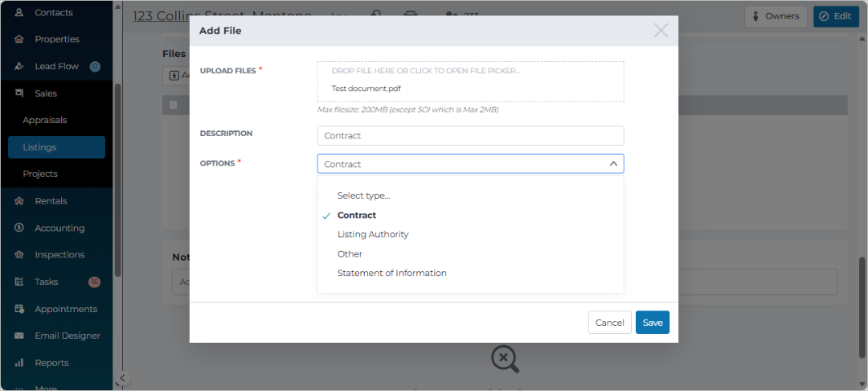Click the Lead Flow count badge
Screen dimensions: 868x391
click(x=95, y=67)
